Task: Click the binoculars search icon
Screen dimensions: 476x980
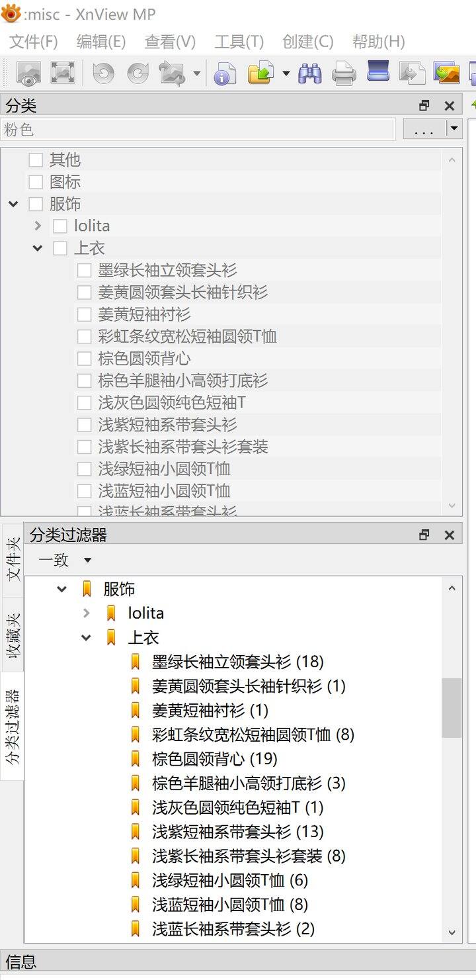Action: click(x=309, y=72)
